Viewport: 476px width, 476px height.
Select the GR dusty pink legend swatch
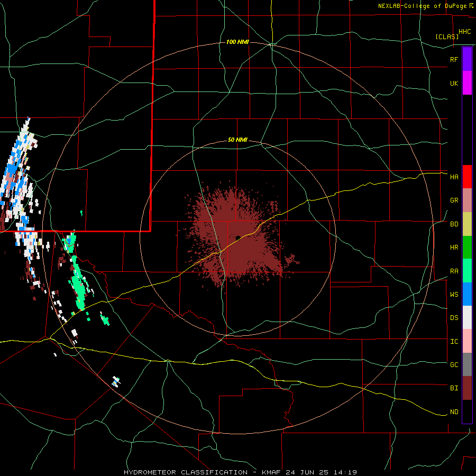(x=467, y=200)
